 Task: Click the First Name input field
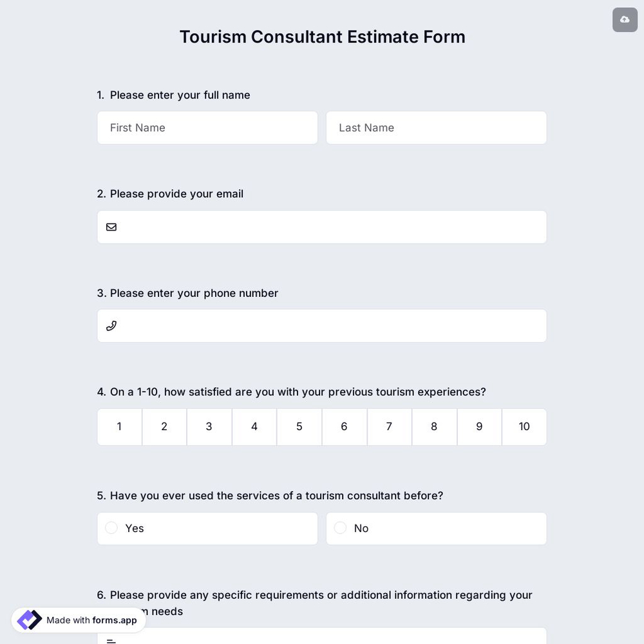(x=207, y=128)
